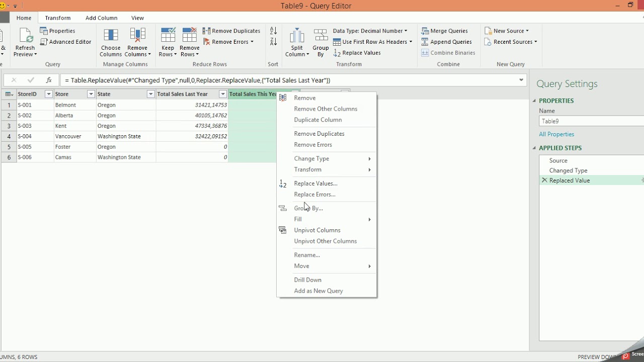Viewport: 644px width, 362px height.
Task: Click Replace Values in the ribbon
Action: [357, 53]
